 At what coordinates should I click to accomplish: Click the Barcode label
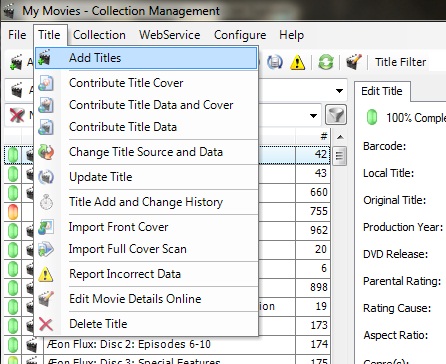pyautogui.click(x=384, y=146)
